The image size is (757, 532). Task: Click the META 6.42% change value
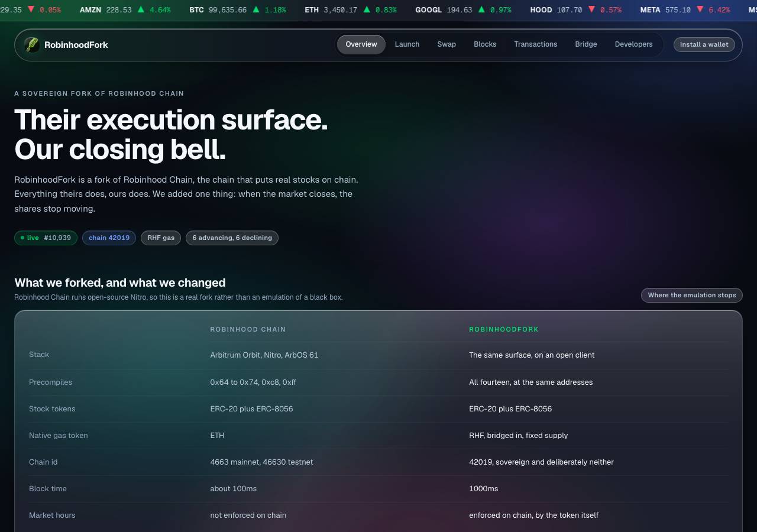click(719, 10)
